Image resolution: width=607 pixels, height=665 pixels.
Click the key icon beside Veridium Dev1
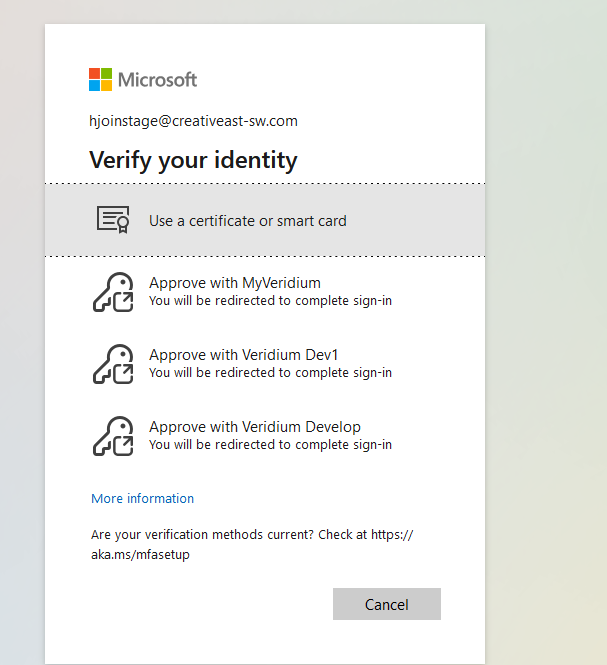(113, 363)
